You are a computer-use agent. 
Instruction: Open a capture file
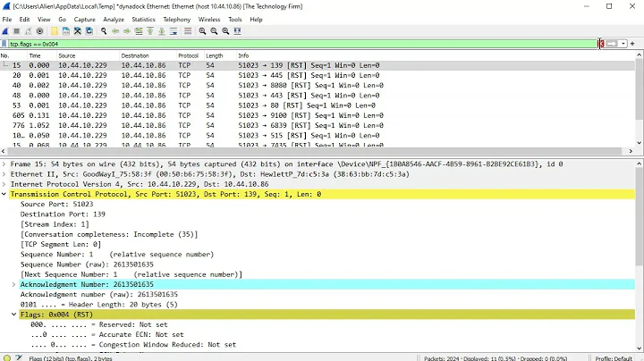click(55, 31)
